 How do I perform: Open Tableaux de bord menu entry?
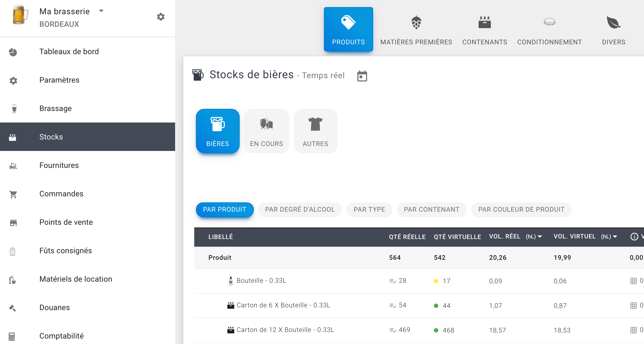point(88,51)
